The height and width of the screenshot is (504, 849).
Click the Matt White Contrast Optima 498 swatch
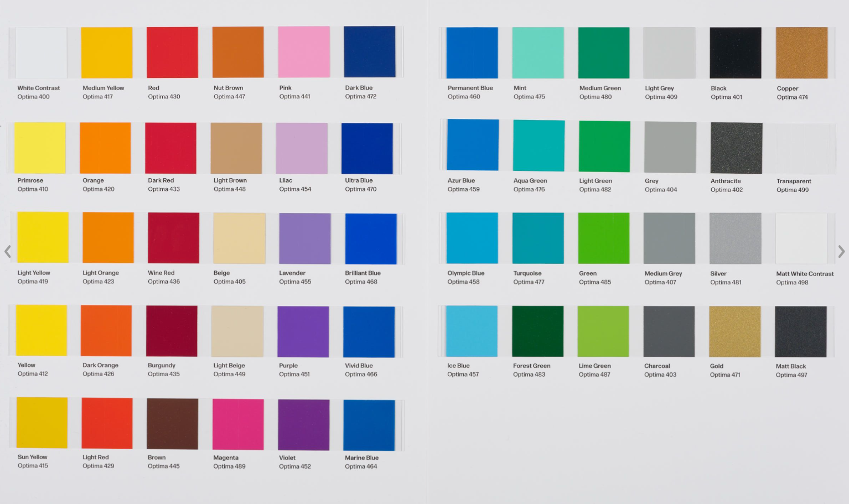(x=801, y=238)
